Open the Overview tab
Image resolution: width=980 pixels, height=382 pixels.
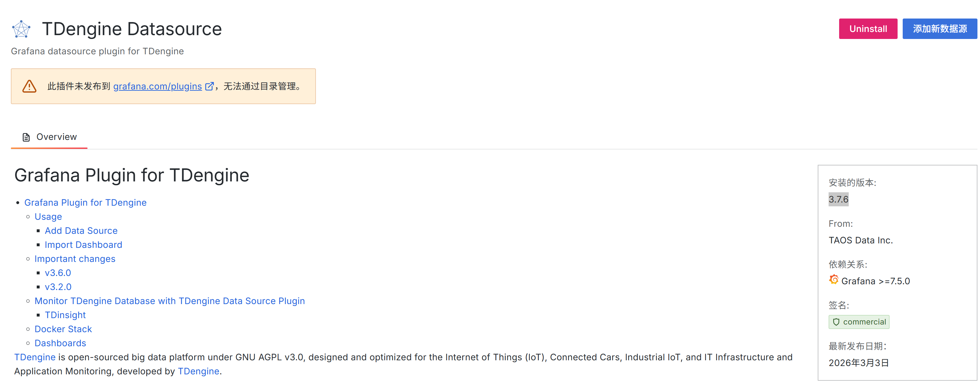click(50, 137)
